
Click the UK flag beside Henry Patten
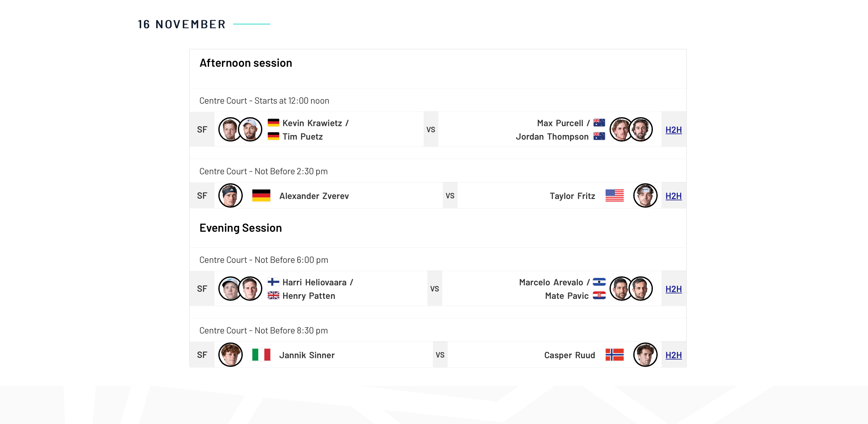[273, 296]
